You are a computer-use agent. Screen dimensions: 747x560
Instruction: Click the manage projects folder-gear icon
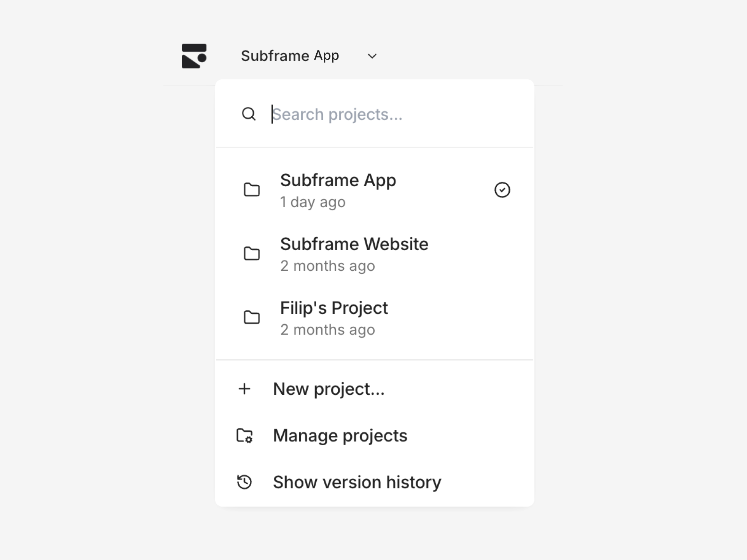[244, 436]
